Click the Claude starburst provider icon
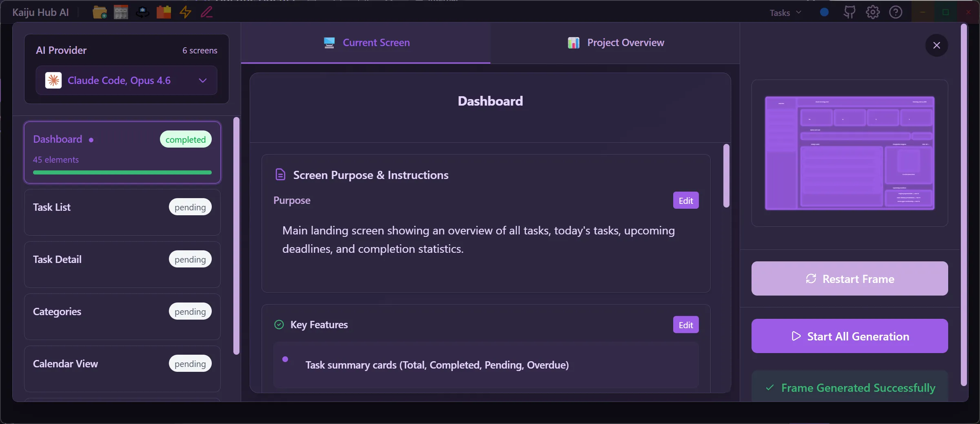Image resolution: width=980 pixels, height=424 pixels. [x=53, y=80]
